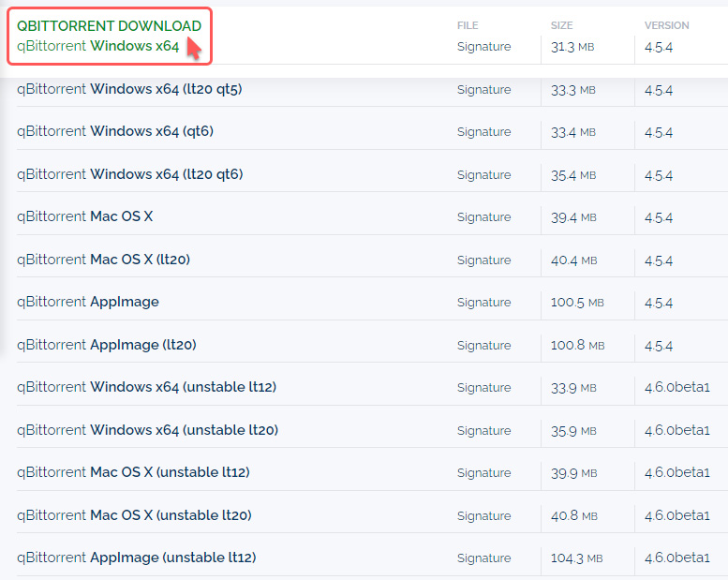The height and width of the screenshot is (580, 728).
Task: Click version 4.6.0beta1 in the 33.9 MB row
Action: click(x=677, y=388)
